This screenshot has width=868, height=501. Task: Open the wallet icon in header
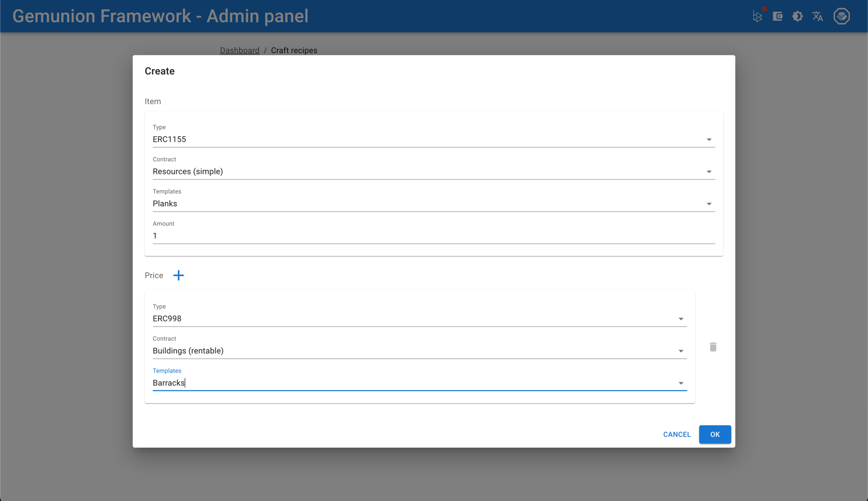coord(778,17)
